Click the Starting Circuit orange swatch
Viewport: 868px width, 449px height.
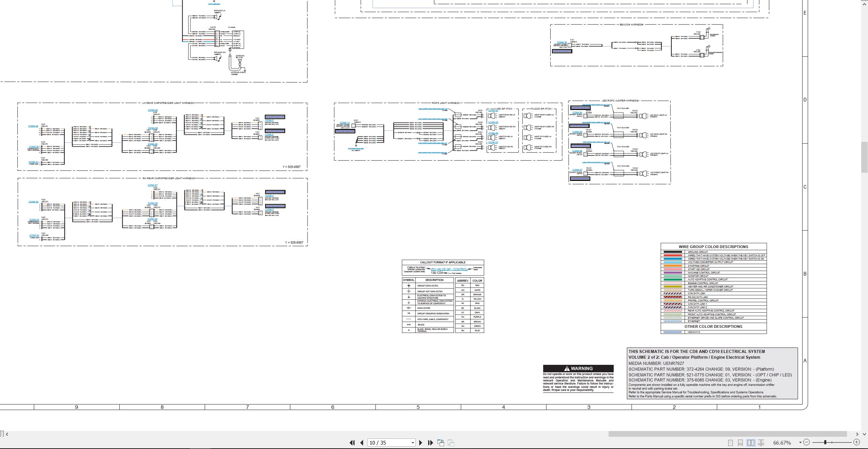pos(672,266)
